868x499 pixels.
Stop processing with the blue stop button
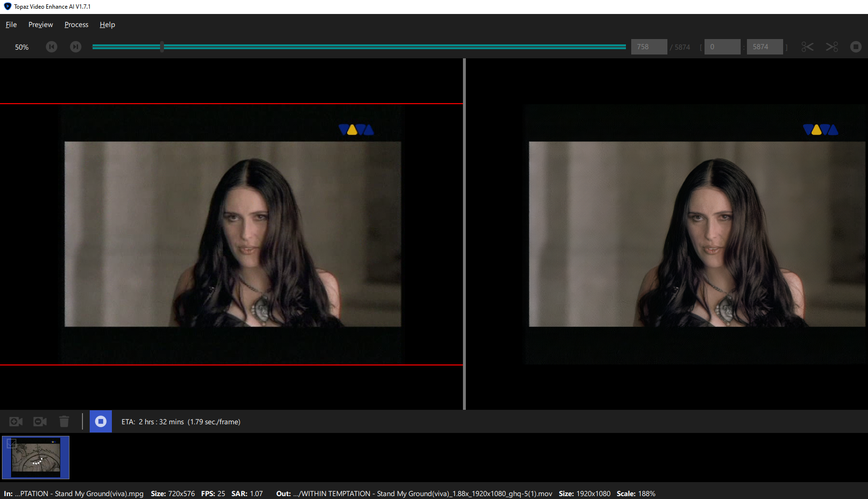101,421
